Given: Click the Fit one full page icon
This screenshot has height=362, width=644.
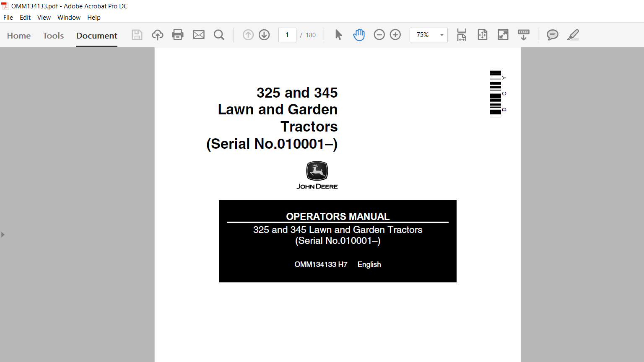Looking at the screenshot, I should point(483,35).
